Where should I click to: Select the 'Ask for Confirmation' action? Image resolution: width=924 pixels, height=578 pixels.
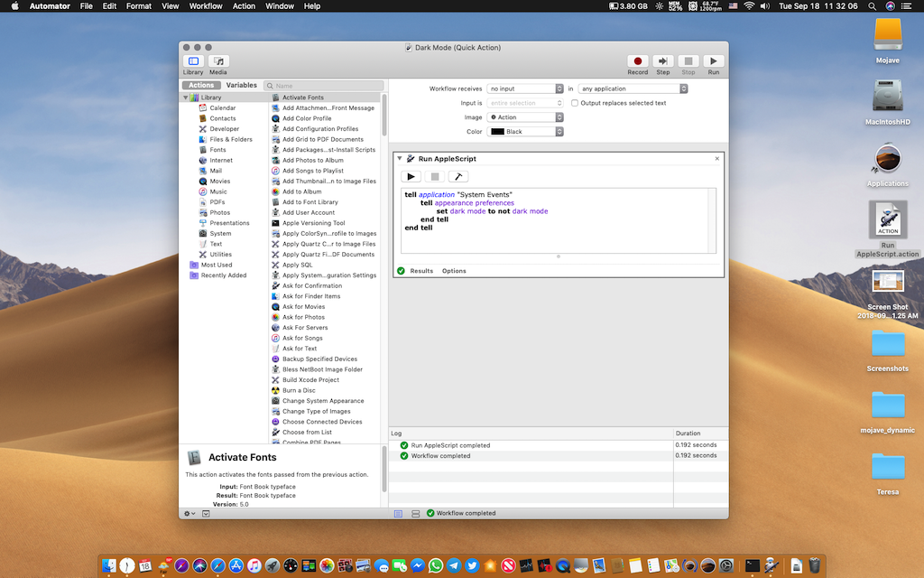pos(311,286)
